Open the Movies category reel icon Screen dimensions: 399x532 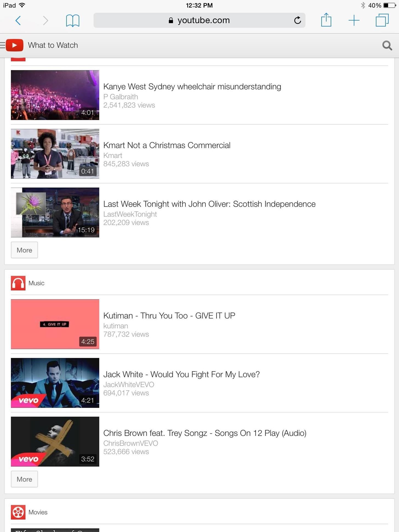click(18, 512)
